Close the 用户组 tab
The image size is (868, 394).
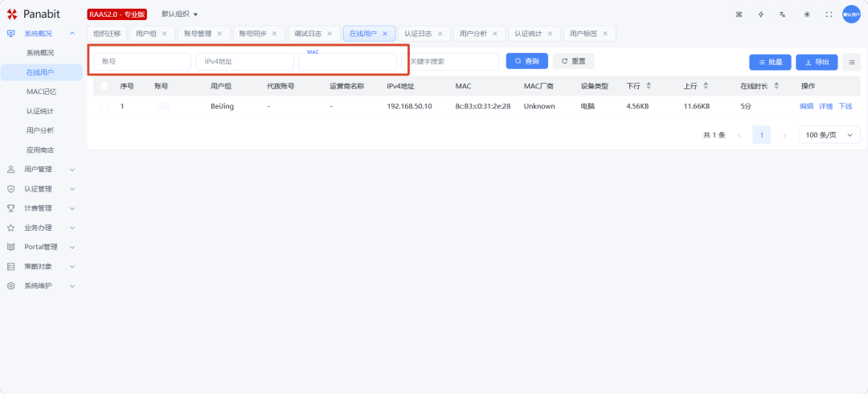[165, 34]
